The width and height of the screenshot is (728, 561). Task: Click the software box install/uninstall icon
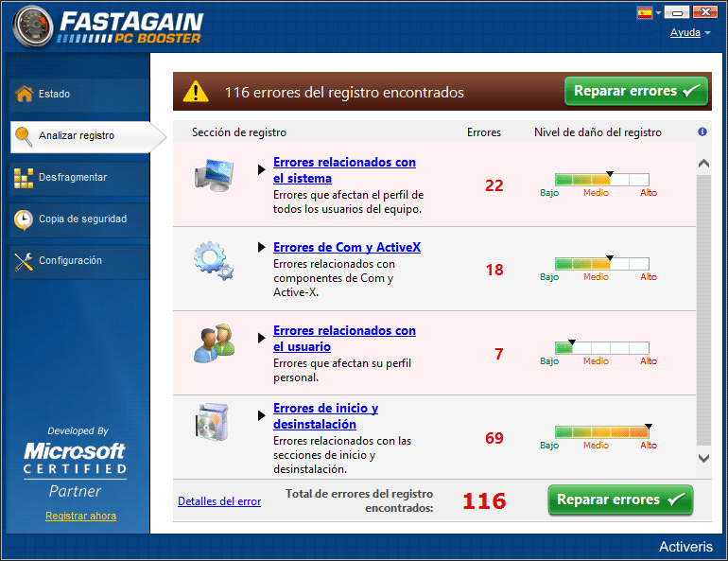[x=212, y=422]
